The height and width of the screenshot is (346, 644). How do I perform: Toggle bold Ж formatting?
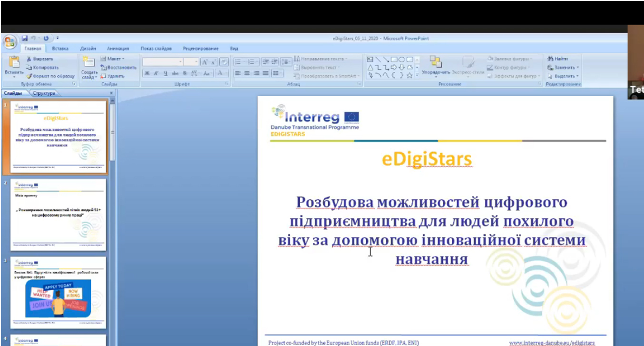pos(147,73)
